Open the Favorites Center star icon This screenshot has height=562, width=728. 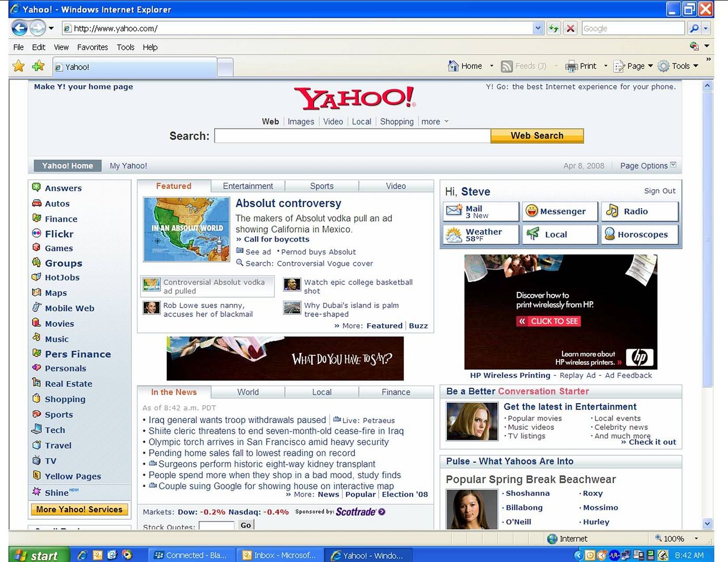click(19, 66)
